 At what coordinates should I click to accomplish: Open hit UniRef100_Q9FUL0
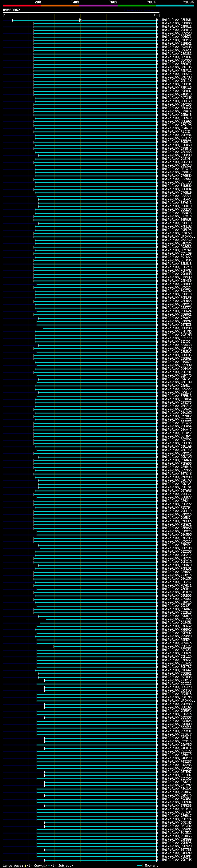pos(176,30)
